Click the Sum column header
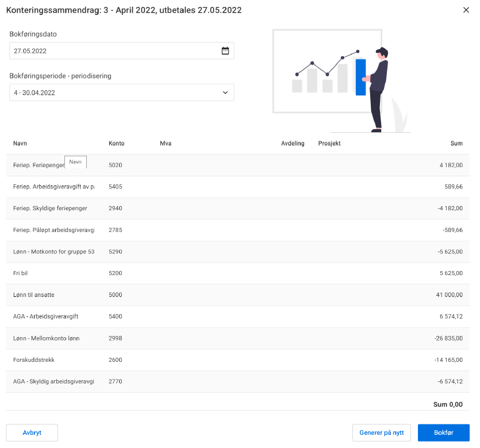Screen dimensions: 480x448 tap(456, 144)
